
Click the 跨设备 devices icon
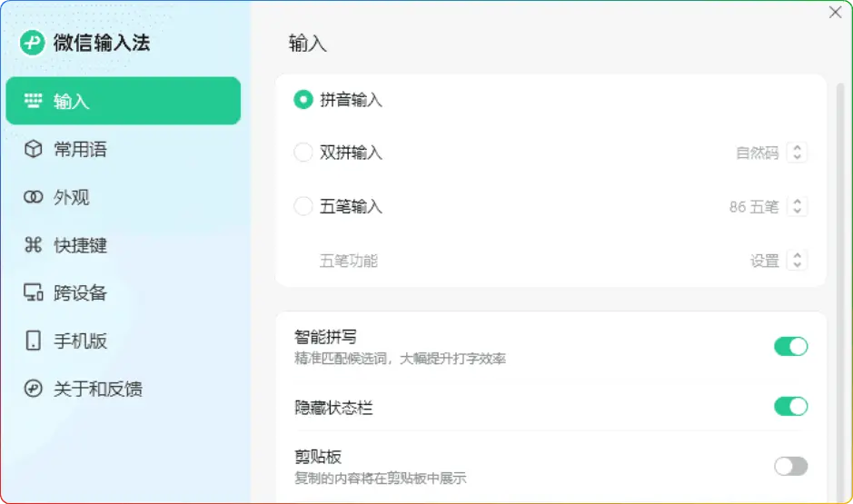(x=34, y=293)
